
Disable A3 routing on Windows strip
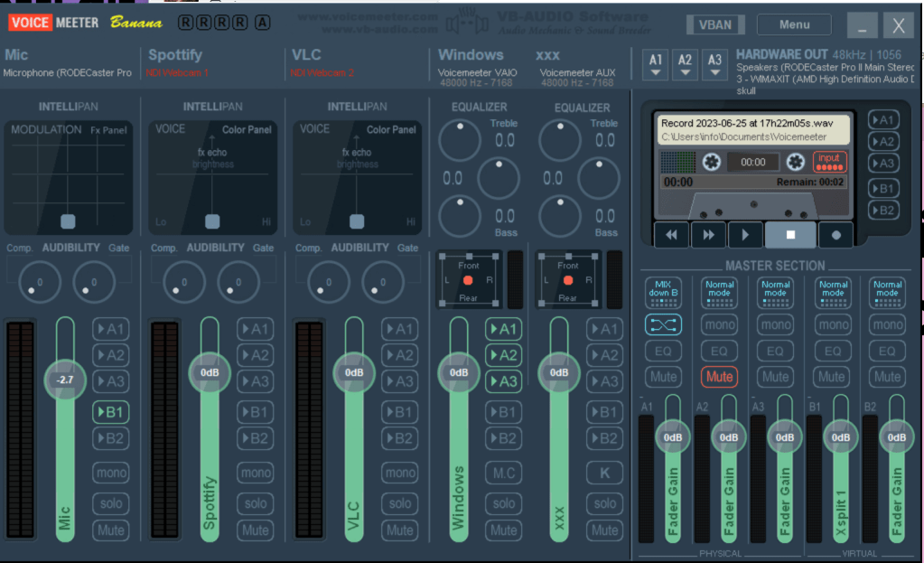503,380
